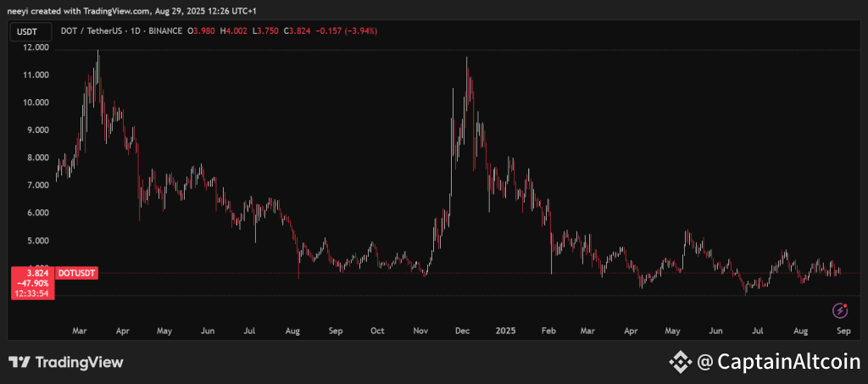This screenshot has width=868, height=384.
Task: Click the TradingView logo at bottom left
Action: coord(66,363)
